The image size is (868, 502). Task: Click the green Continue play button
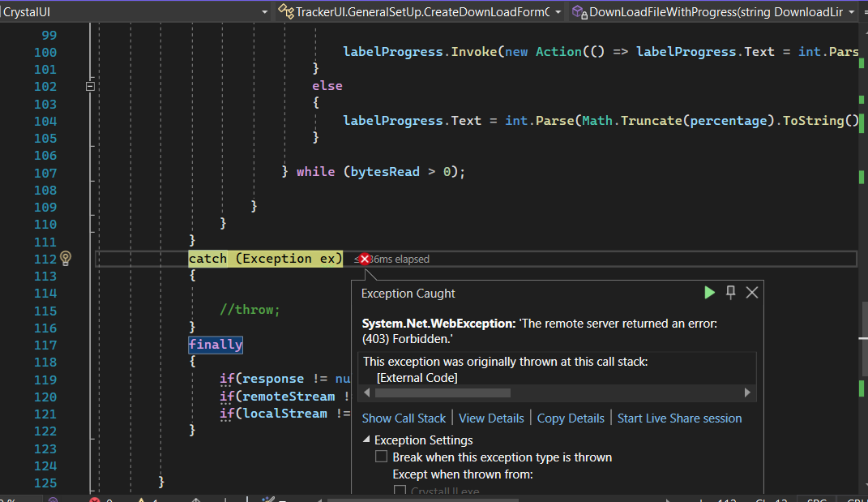[709, 293]
